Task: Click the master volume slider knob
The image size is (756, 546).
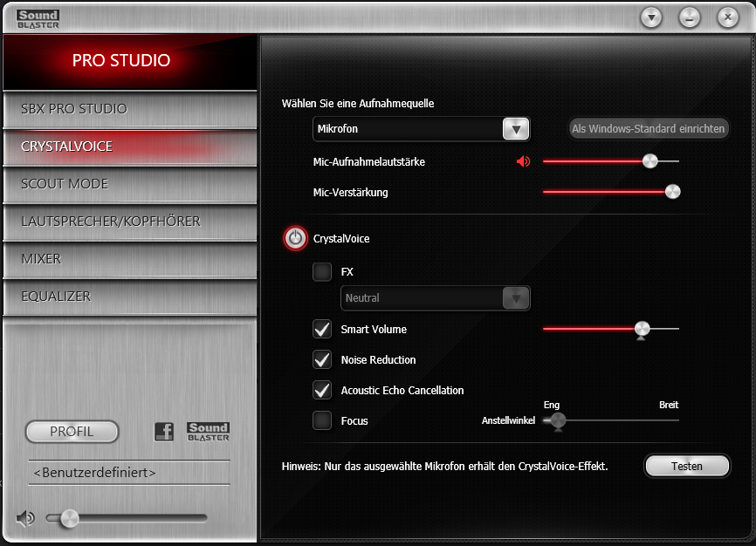Action: pyautogui.click(x=70, y=519)
